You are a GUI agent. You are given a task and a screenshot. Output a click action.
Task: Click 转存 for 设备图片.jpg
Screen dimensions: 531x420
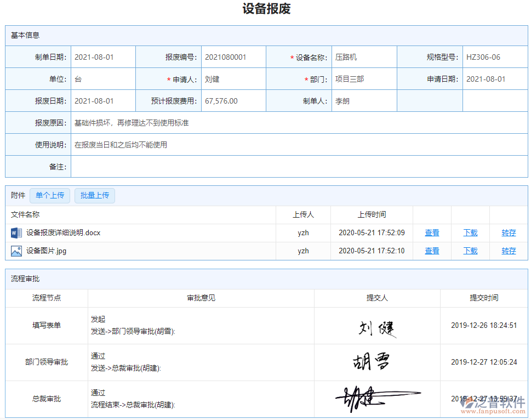pos(508,251)
